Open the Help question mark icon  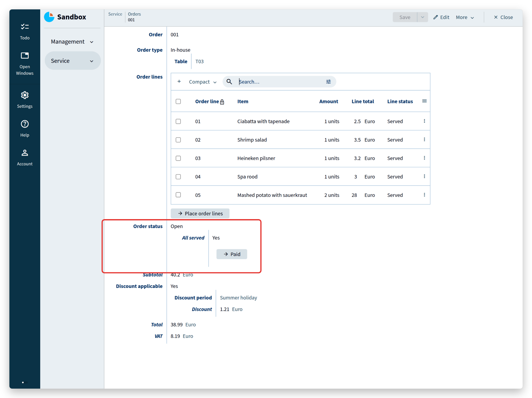pyautogui.click(x=25, y=124)
